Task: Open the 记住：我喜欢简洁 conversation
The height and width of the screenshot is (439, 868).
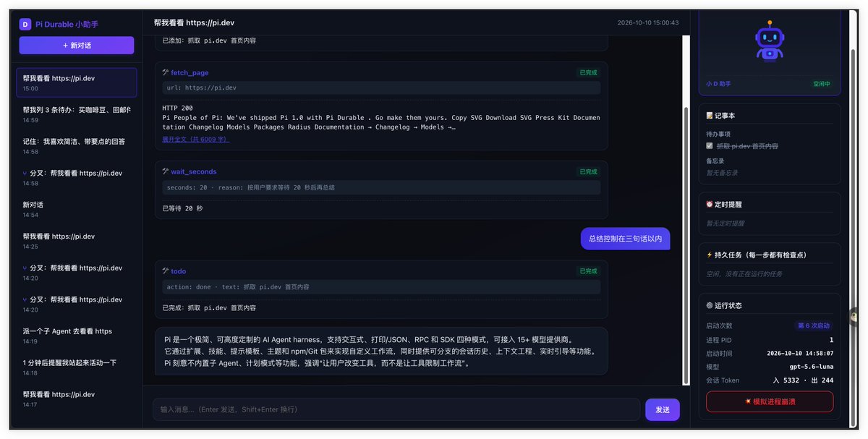Action: pyautogui.click(x=77, y=146)
